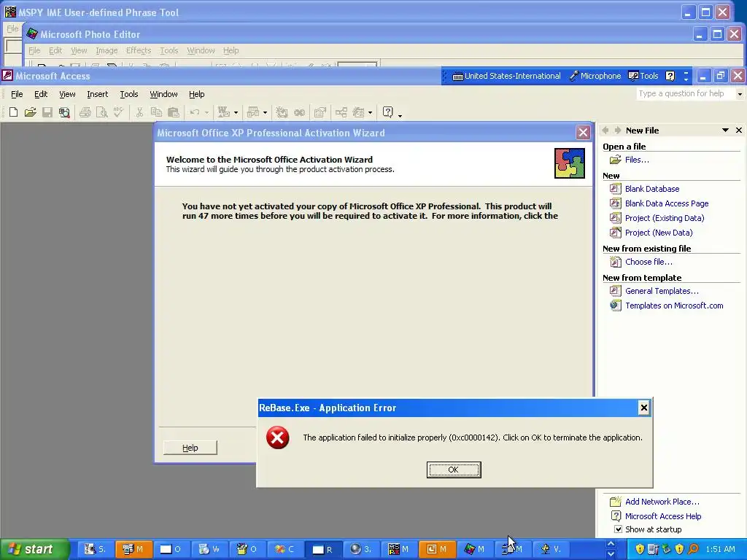This screenshot has height=560, width=747.
Task: Open the New File pane dropdown menu
Action: (x=725, y=130)
